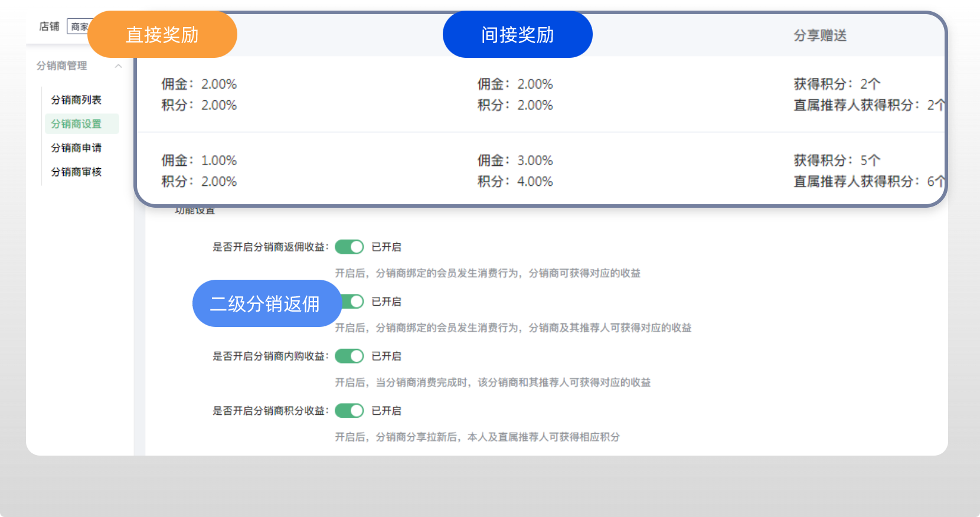Image resolution: width=980 pixels, height=517 pixels.
Task: Click the 获得积分 5个 entry
Action: tap(837, 161)
